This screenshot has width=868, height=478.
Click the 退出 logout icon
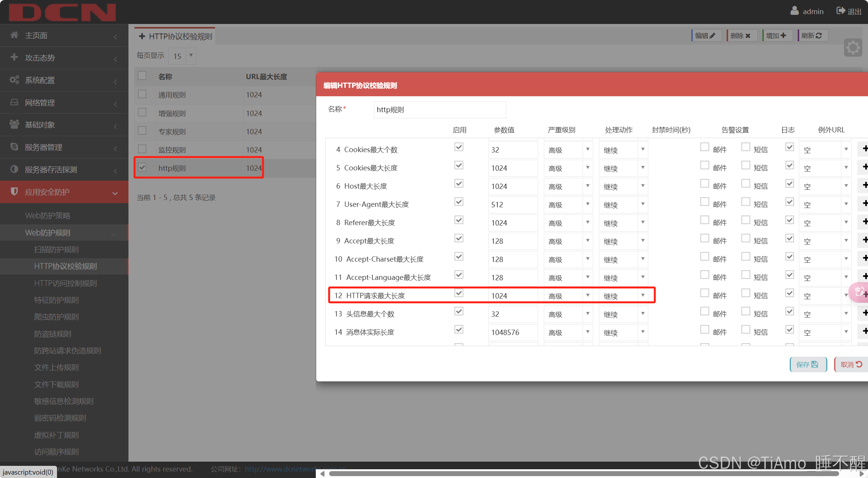(x=841, y=11)
